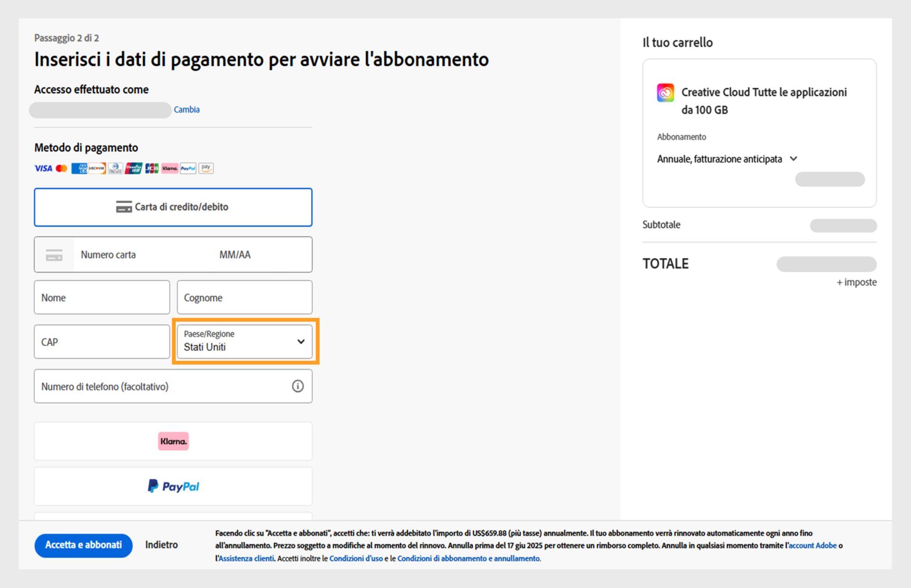Click the 'Il tuo carrello' heading
The width and height of the screenshot is (911, 588).
click(678, 43)
